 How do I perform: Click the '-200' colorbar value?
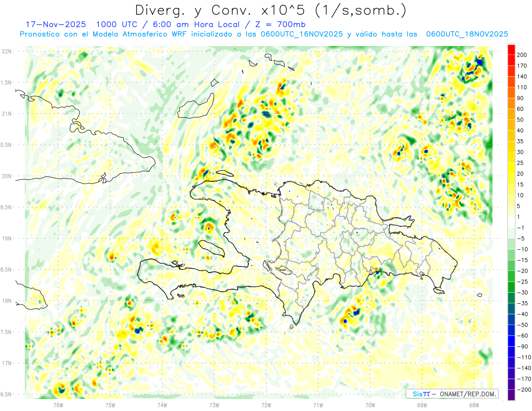coord(523,390)
